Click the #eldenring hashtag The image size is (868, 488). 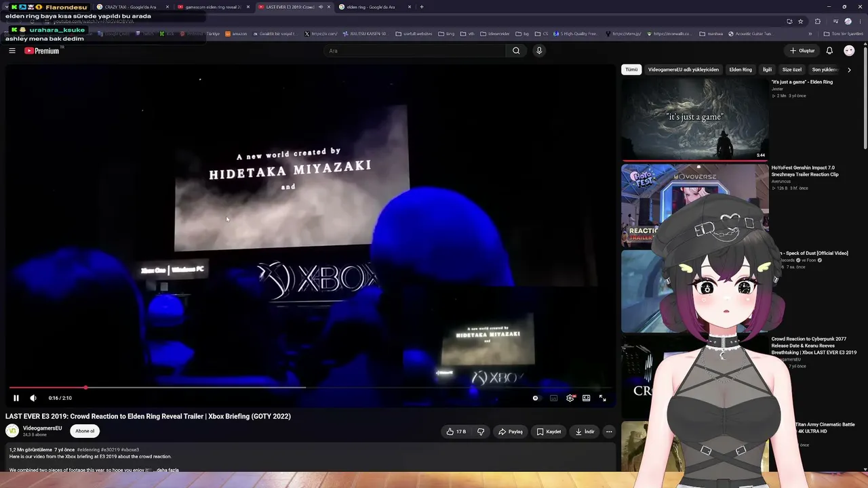click(88, 450)
